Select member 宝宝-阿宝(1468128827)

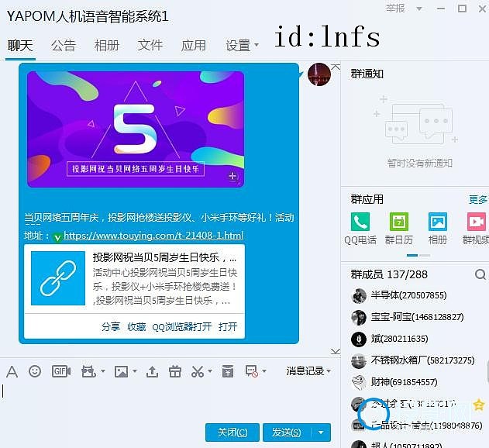click(x=415, y=317)
